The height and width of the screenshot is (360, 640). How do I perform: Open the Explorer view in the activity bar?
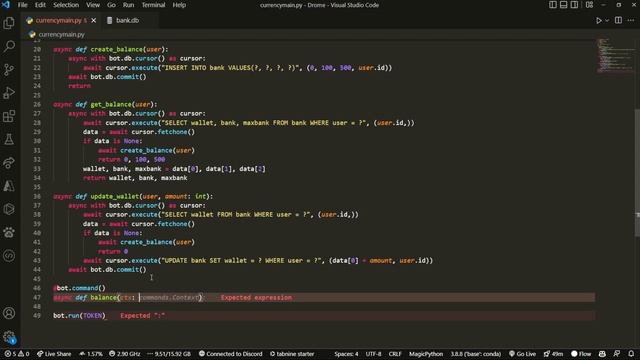[x=9, y=23]
